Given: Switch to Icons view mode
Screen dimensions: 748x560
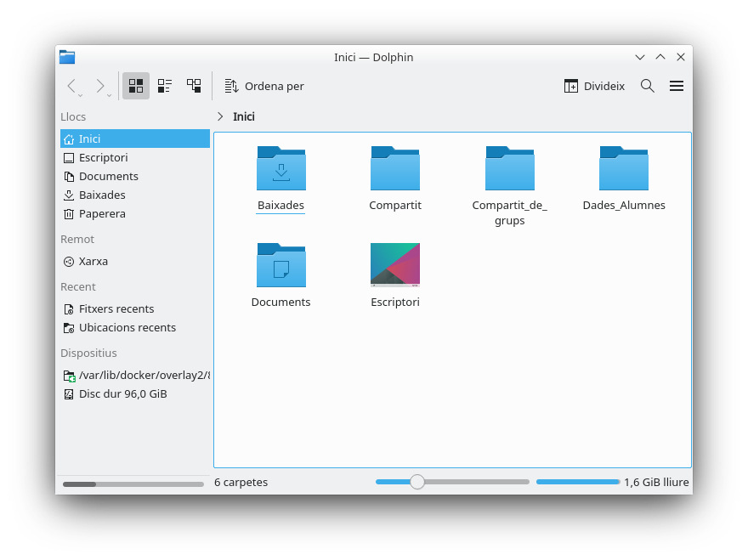Looking at the screenshot, I should click(x=136, y=86).
